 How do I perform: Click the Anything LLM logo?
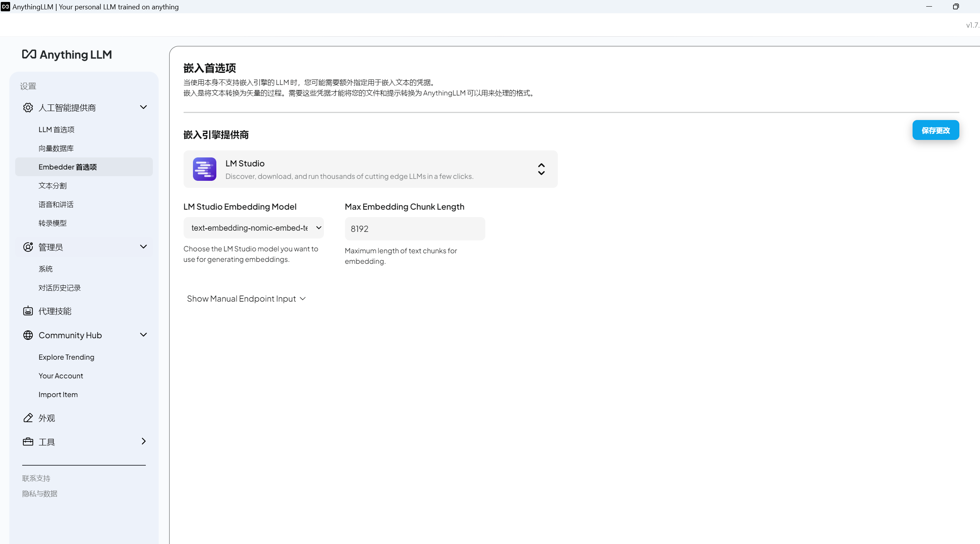click(67, 55)
